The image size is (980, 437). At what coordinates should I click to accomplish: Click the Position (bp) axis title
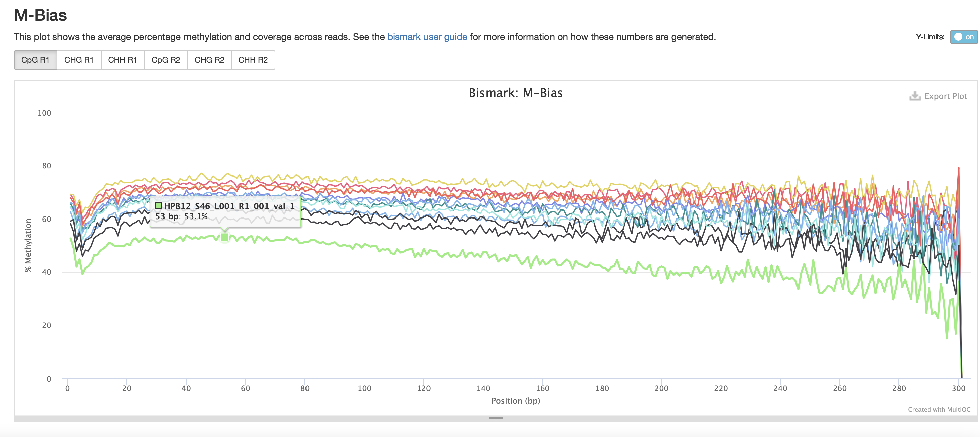coord(515,401)
